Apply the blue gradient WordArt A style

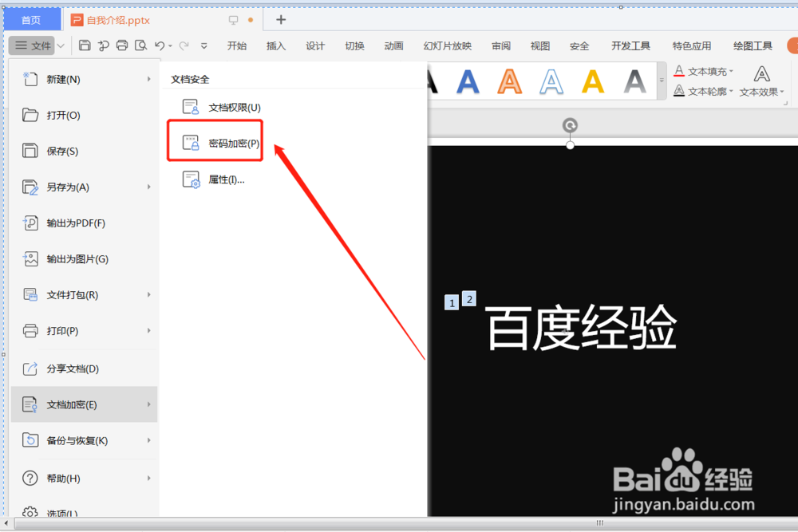point(468,81)
